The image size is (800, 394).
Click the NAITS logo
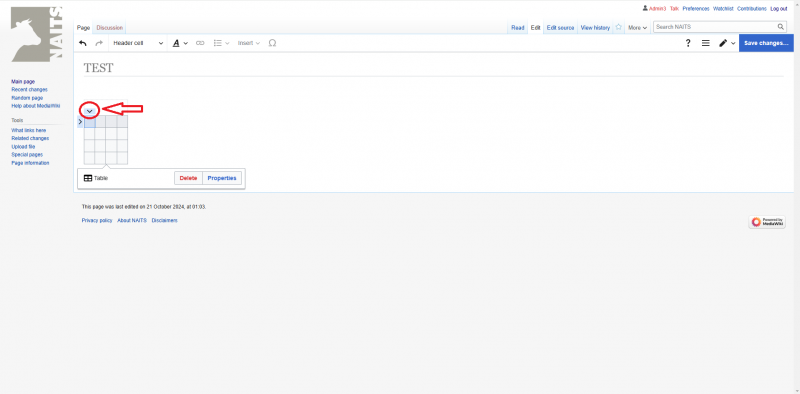pos(36,34)
